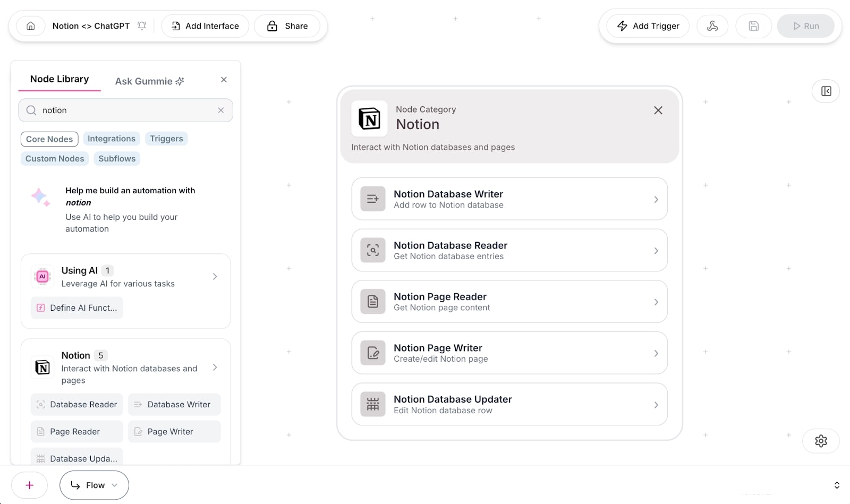Select Page Writer chip in sidebar
Image resolution: width=850 pixels, height=504 pixels.
174,432
